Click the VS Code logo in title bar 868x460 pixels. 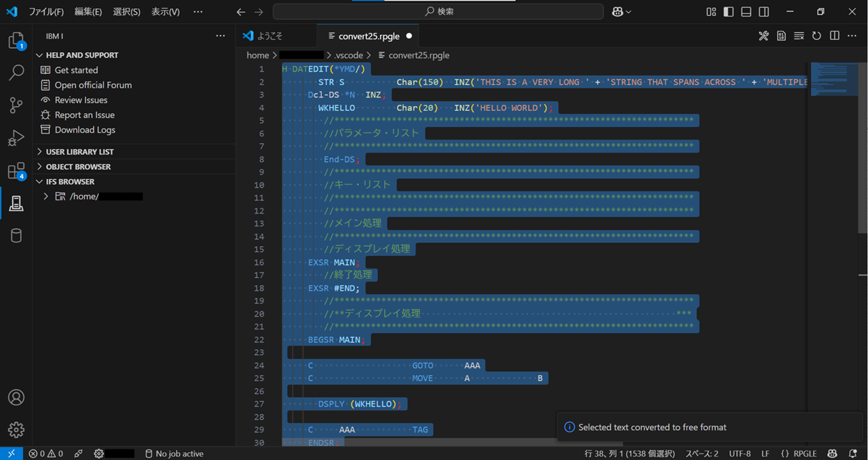tap(11, 12)
